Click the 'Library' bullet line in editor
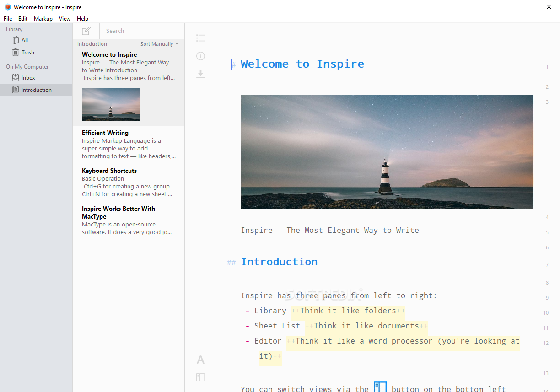 [325, 311]
